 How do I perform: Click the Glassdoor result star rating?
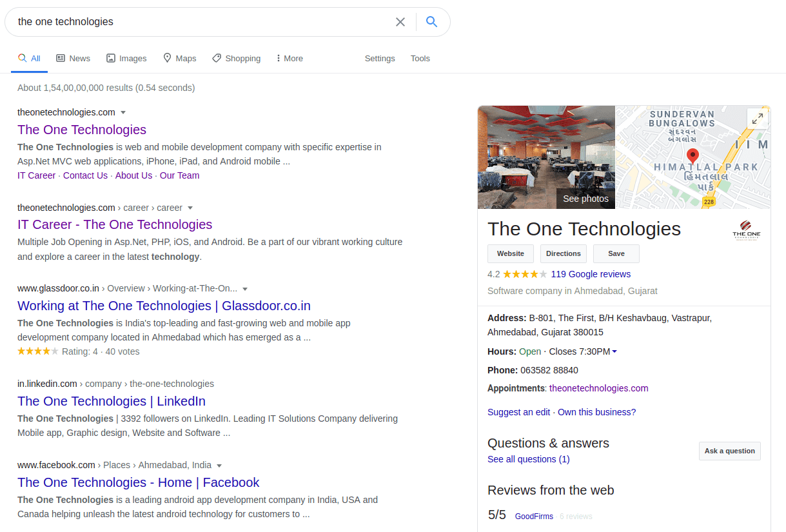point(38,351)
